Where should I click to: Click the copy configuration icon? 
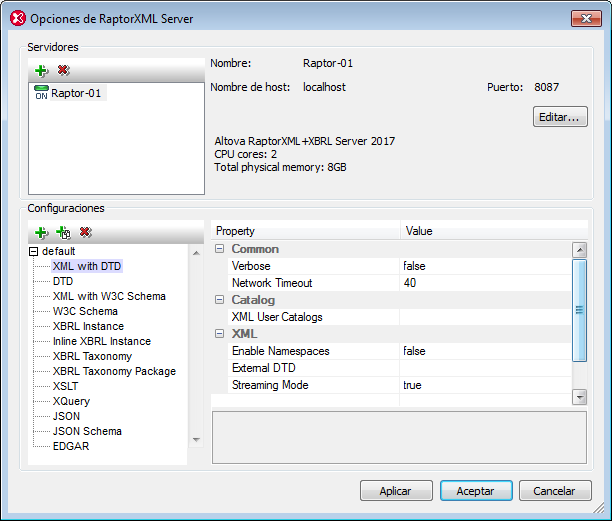(x=62, y=232)
